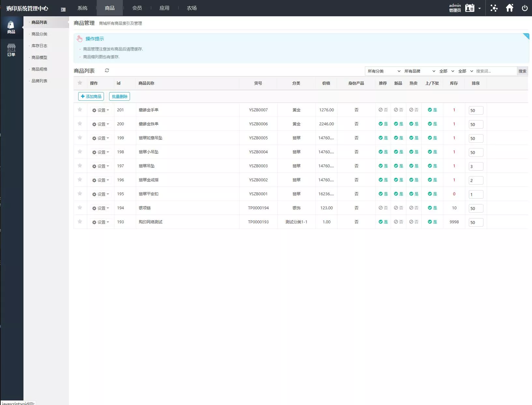Click the dots cluster icon in header
Screen dimensions: 532x405
pos(494,8)
